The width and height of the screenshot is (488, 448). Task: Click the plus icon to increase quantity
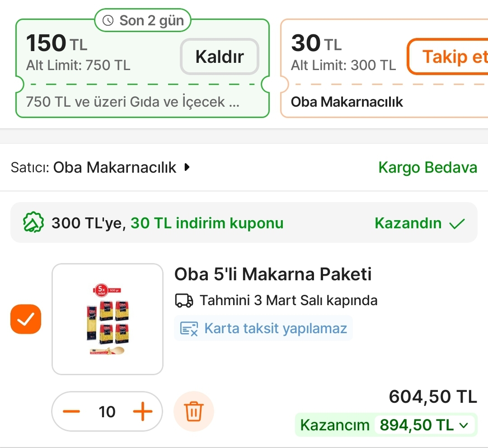click(x=143, y=411)
